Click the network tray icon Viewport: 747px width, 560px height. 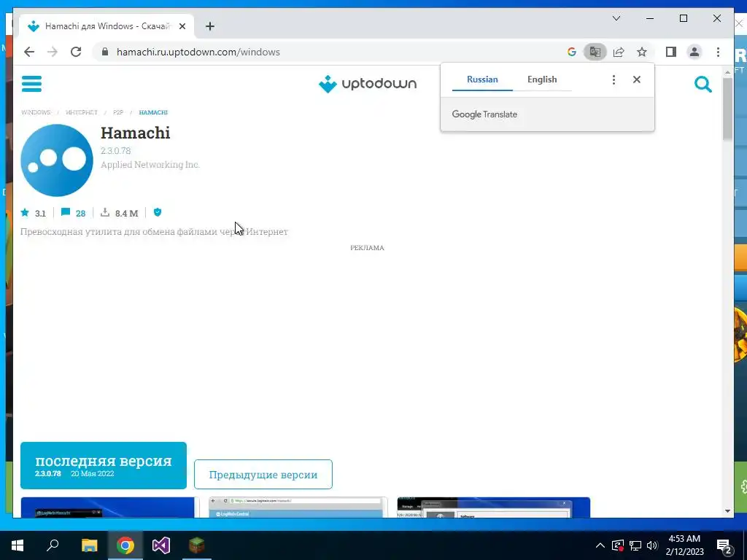[x=635, y=545]
